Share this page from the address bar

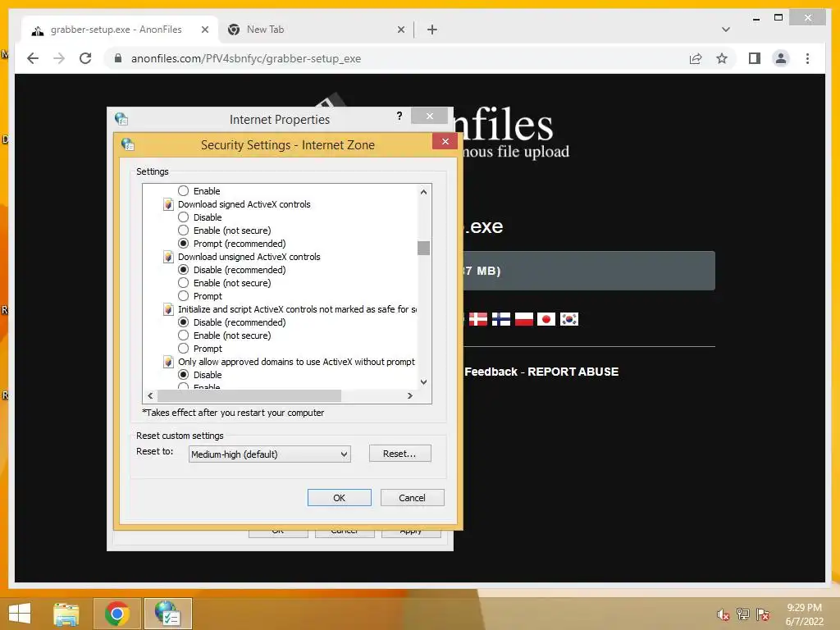point(696,58)
